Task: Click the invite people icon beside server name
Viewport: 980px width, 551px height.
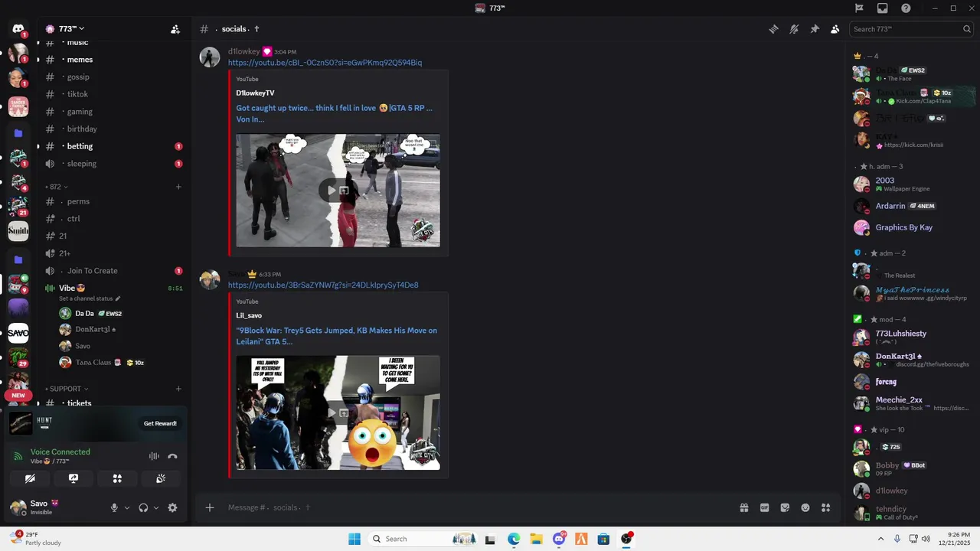Action: pyautogui.click(x=175, y=29)
